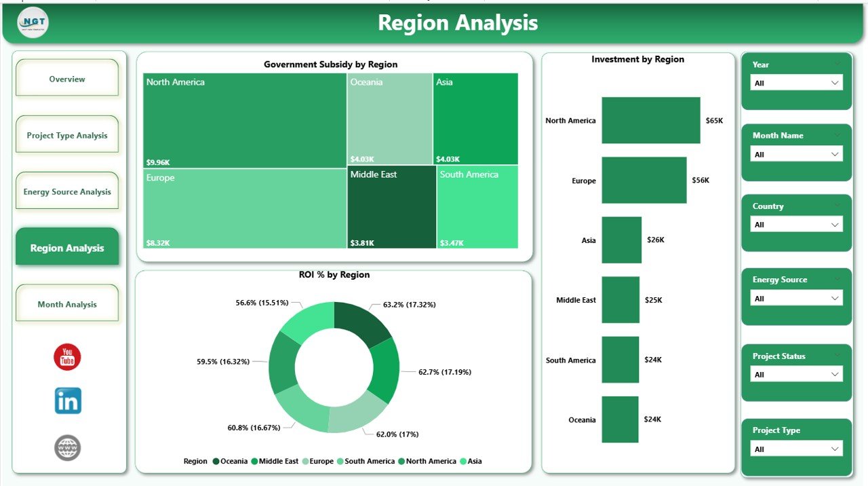The width and height of the screenshot is (868, 486).
Task: Click the LinkedIn icon
Action: (x=66, y=400)
